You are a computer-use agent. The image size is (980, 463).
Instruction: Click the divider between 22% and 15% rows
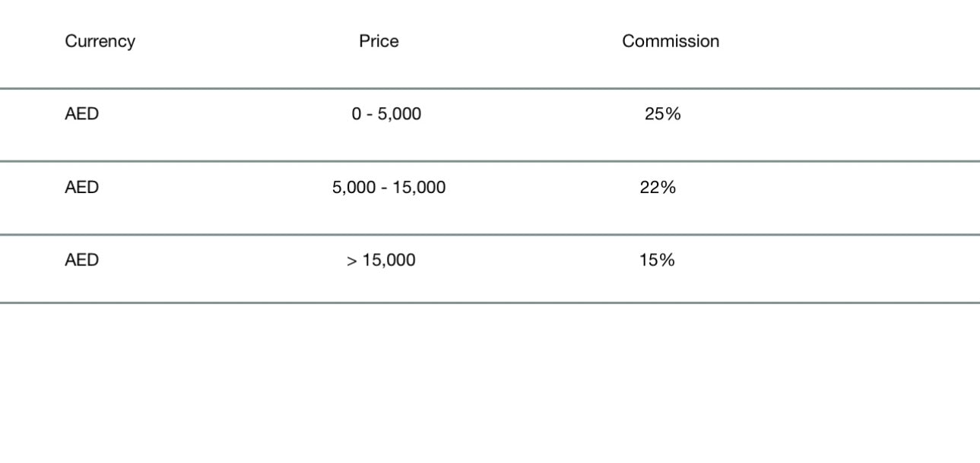[x=490, y=235]
